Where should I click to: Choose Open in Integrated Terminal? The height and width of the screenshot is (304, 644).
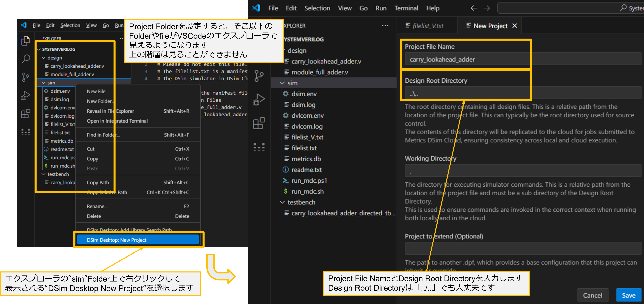click(138, 121)
